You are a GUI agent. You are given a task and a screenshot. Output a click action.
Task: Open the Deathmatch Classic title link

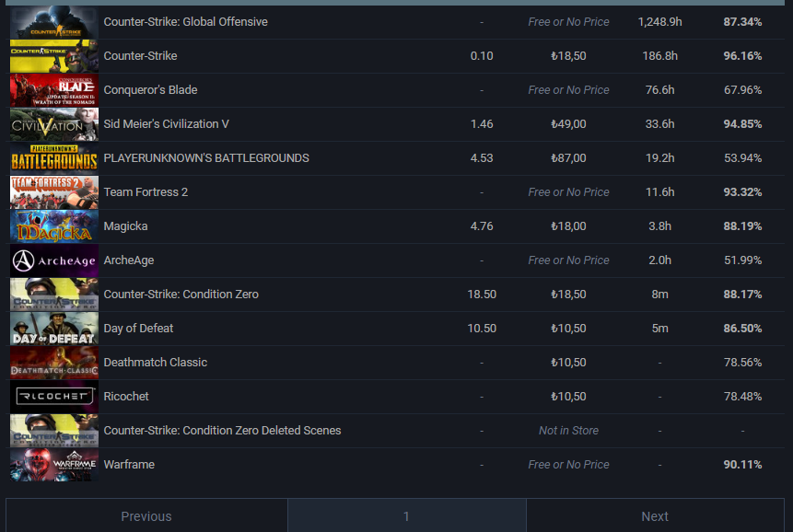tap(156, 363)
